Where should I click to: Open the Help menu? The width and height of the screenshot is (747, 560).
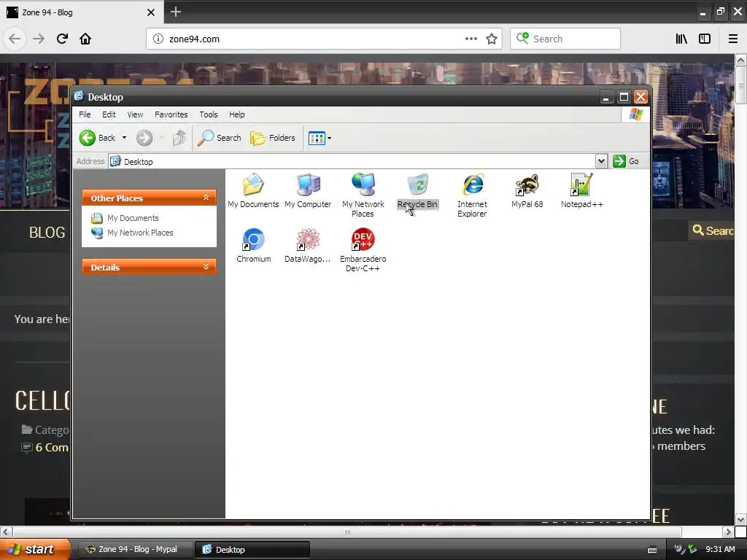(x=237, y=114)
